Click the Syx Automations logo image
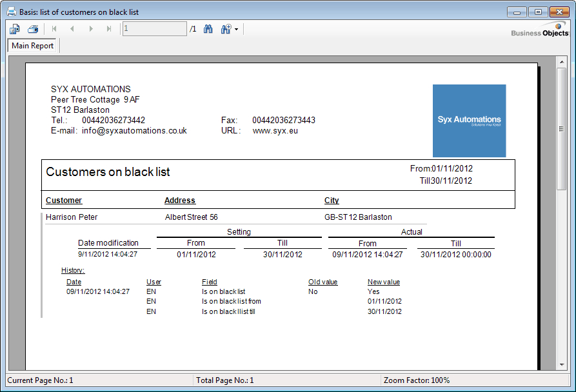576x392 pixels. (x=469, y=121)
